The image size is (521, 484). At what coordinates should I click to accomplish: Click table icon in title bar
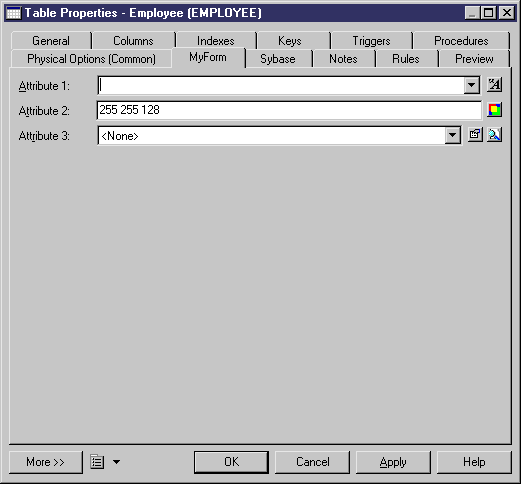13,13
